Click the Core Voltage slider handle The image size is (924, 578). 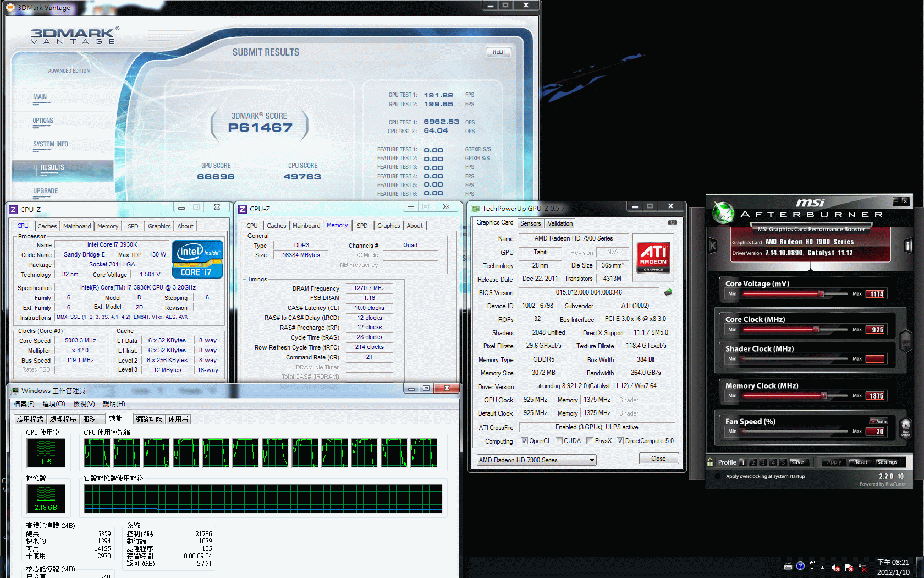pyautogui.click(x=821, y=294)
